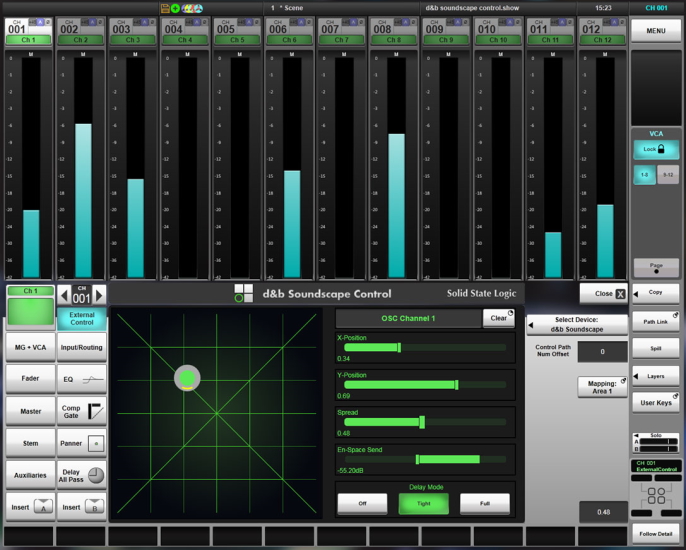The image size is (686, 550).
Task: Expand the Select Device d&b Soundscape dropdown
Action: coord(577,324)
